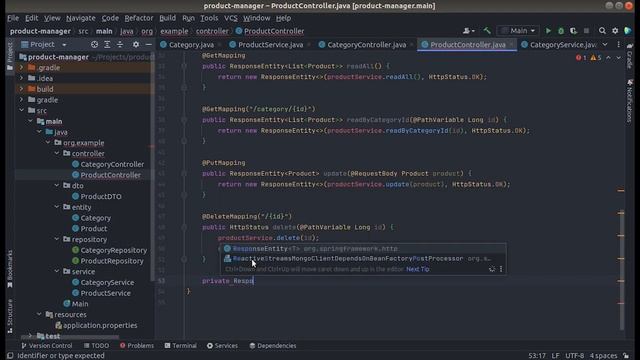This screenshot has width=640, height=360.
Task: Open the Services tool window
Action: [x=222, y=346]
